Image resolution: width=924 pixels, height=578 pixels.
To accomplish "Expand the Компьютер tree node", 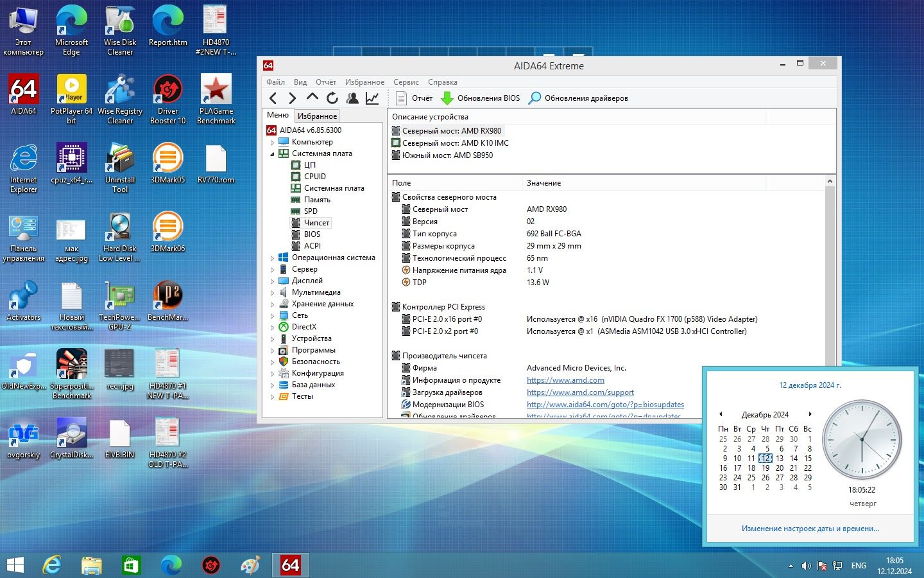I will click(x=272, y=143).
